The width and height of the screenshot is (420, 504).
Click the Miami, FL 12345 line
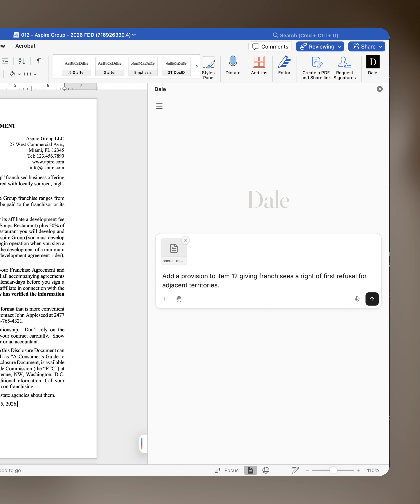click(46, 150)
